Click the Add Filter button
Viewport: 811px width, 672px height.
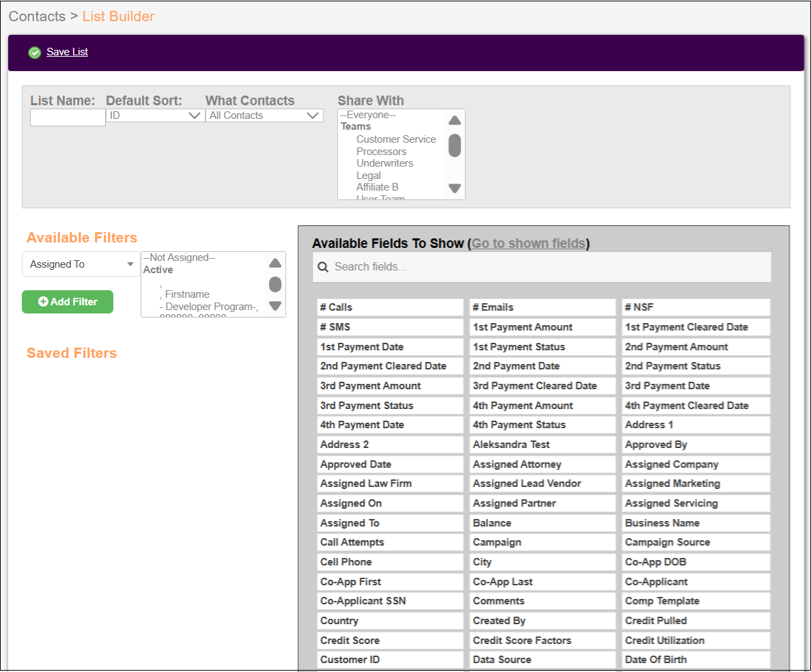click(x=67, y=302)
